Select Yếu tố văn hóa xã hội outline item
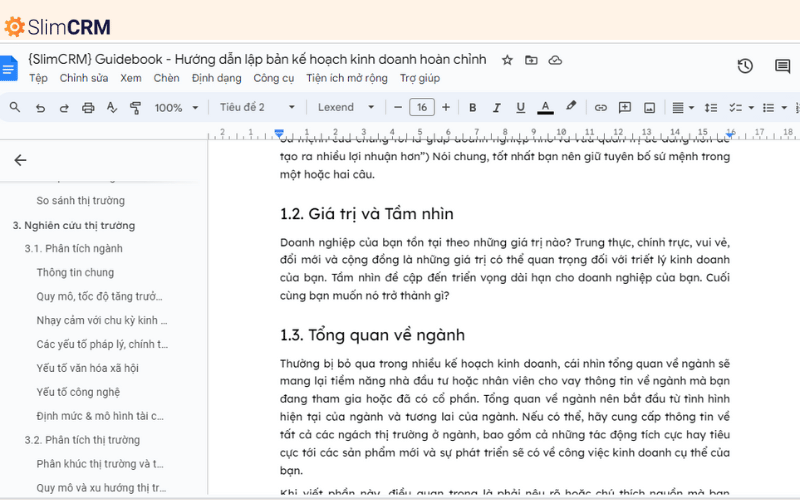The image size is (800, 500). [87, 368]
